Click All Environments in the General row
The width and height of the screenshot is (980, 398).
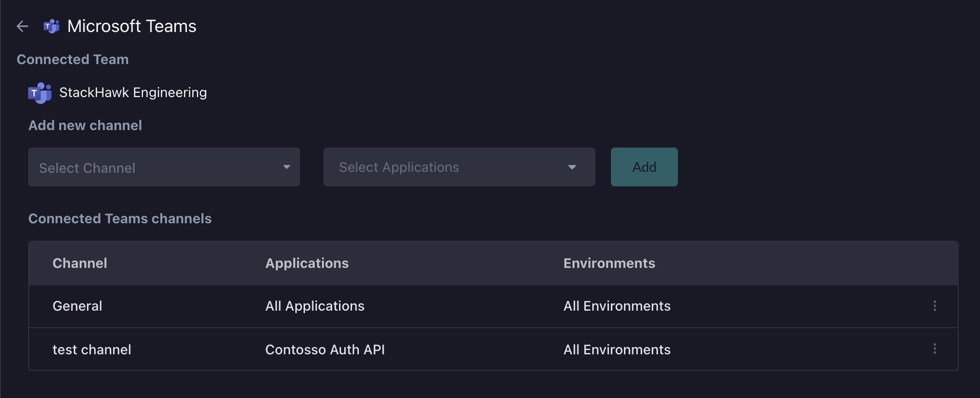[617, 306]
